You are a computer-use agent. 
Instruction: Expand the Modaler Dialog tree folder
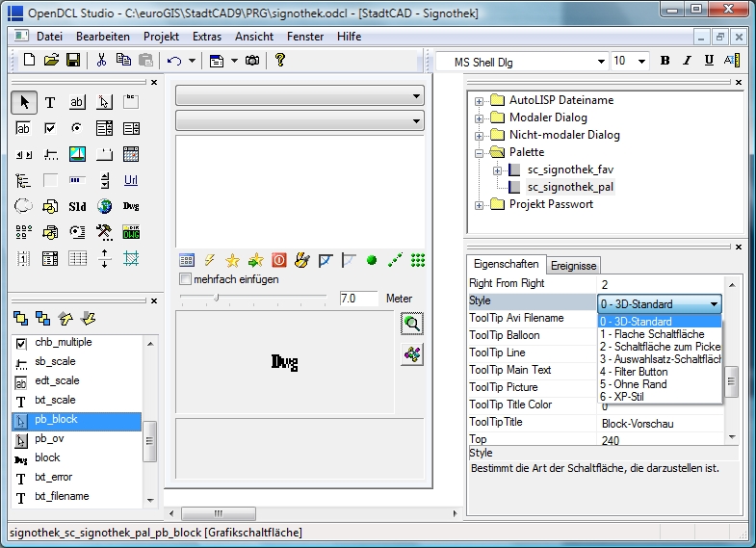pyautogui.click(x=479, y=118)
